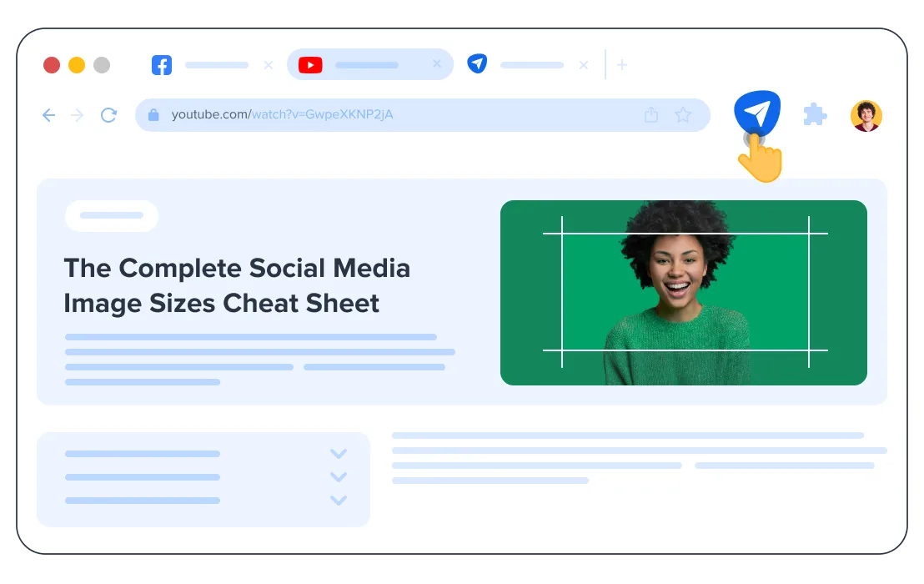
Task: Click the video thumbnail with the green background
Action: coord(683,292)
